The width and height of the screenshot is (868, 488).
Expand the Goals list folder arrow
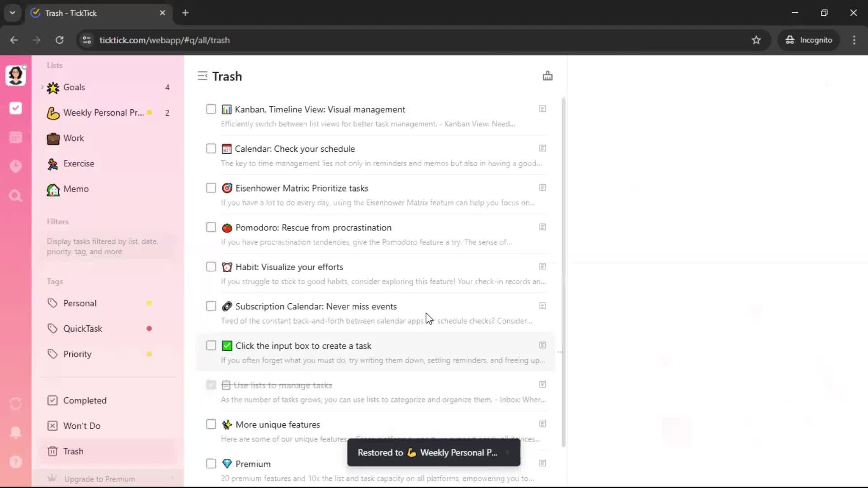click(x=42, y=87)
